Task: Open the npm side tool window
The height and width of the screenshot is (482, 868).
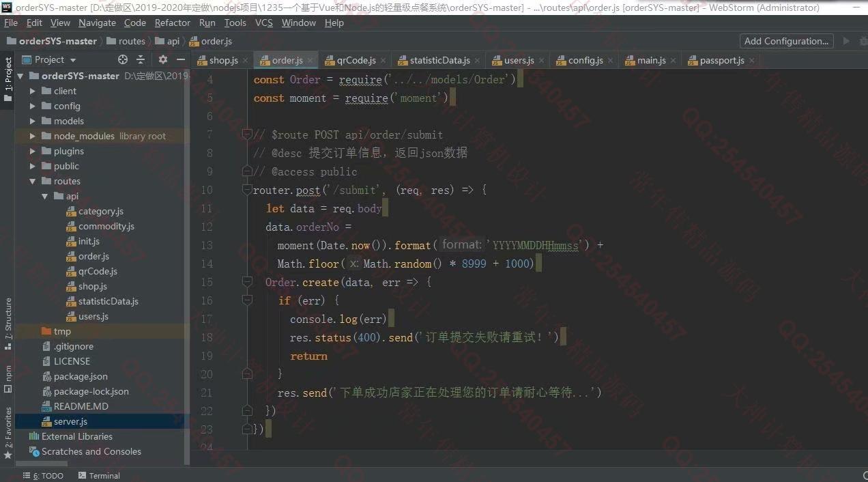Action: [x=8, y=380]
